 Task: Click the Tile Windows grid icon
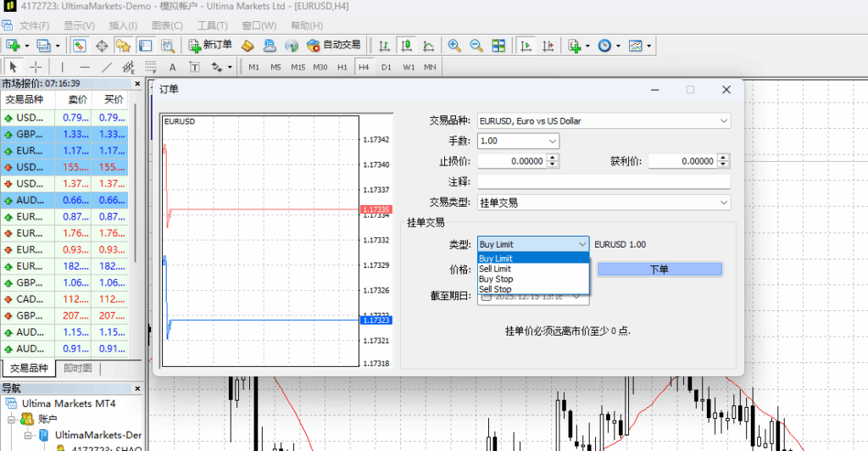click(x=498, y=46)
